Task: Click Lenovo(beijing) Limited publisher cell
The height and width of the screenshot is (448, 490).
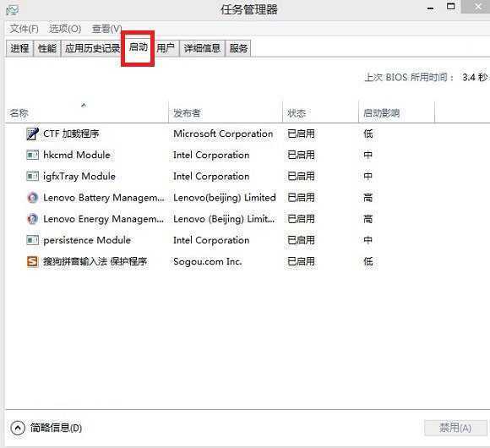Action: coord(225,198)
